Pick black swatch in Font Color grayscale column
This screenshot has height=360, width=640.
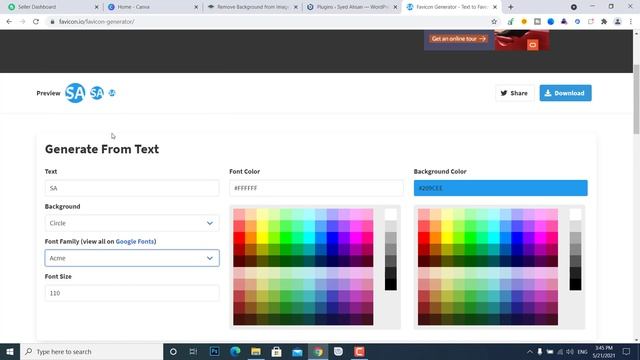[x=391, y=284]
